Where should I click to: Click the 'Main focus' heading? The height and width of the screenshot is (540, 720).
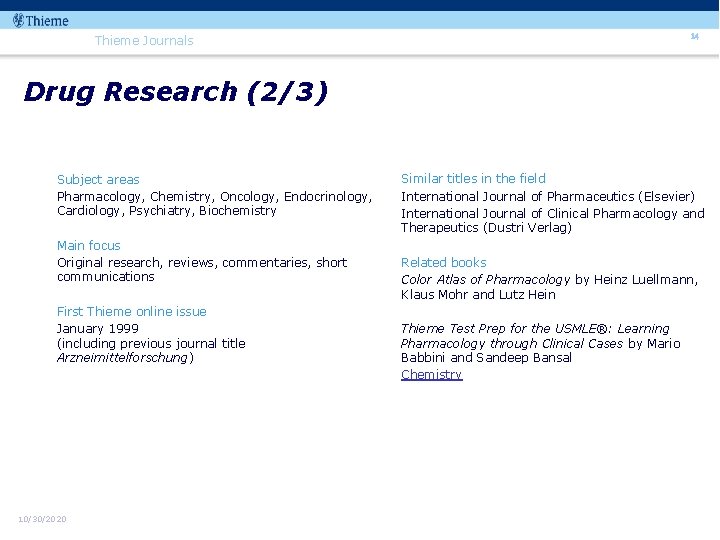pos(89,246)
